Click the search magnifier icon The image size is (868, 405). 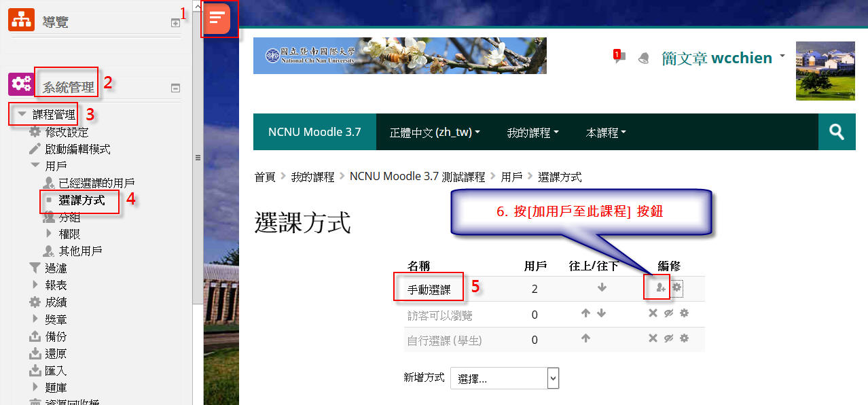pos(836,132)
